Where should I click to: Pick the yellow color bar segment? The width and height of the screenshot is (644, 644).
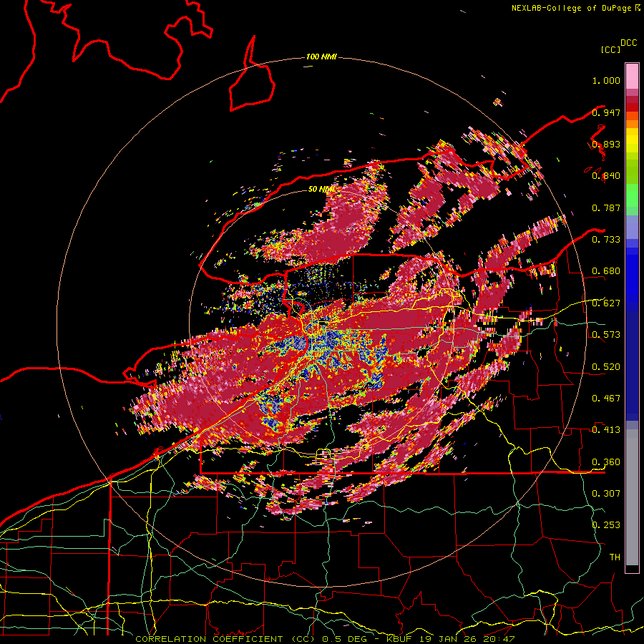[632, 141]
